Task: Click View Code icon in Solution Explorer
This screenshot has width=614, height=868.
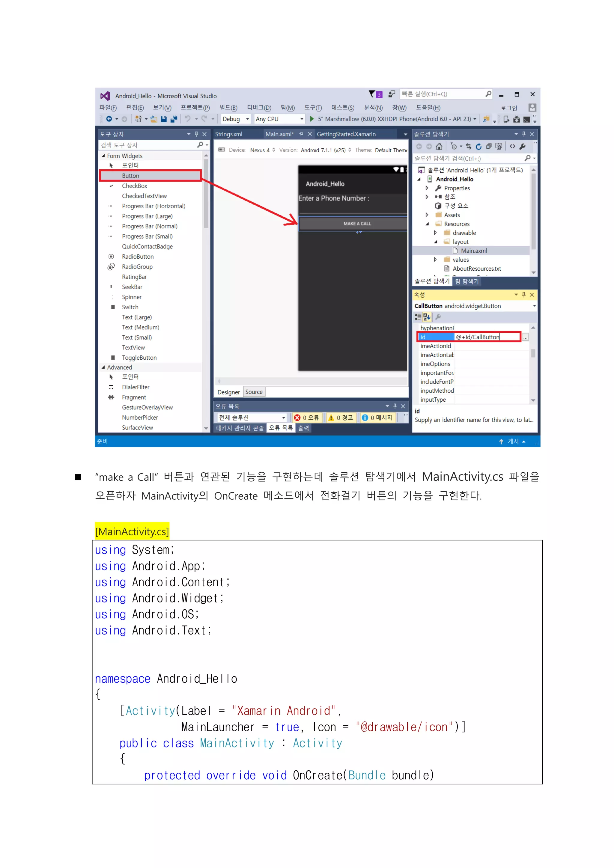Action: pyautogui.click(x=512, y=146)
